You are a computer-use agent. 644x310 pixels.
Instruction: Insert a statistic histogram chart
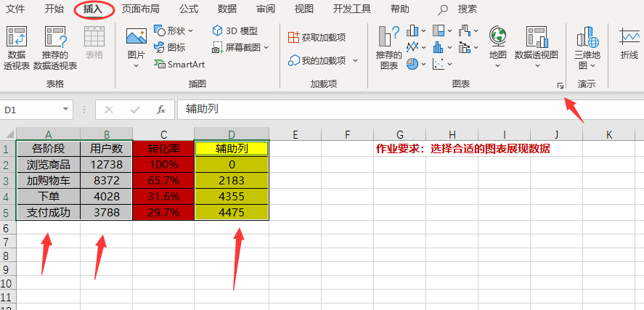coord(439,47)
